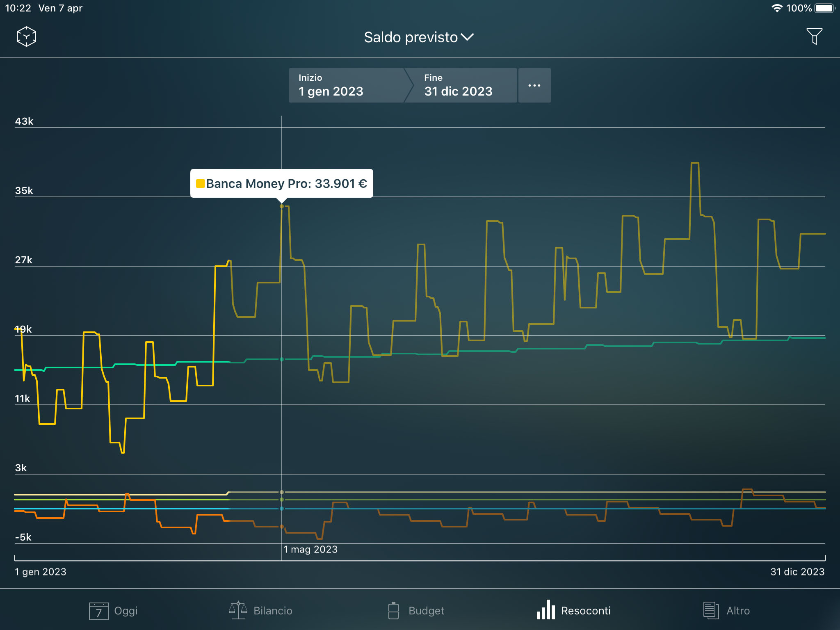Select the Oggi calendar icon

tap(98, 611)
